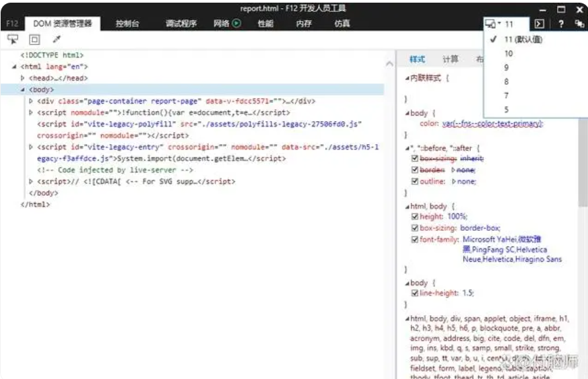Click the 100% height value
Viewport: 588px width, 379px height.
click(457, 216)
